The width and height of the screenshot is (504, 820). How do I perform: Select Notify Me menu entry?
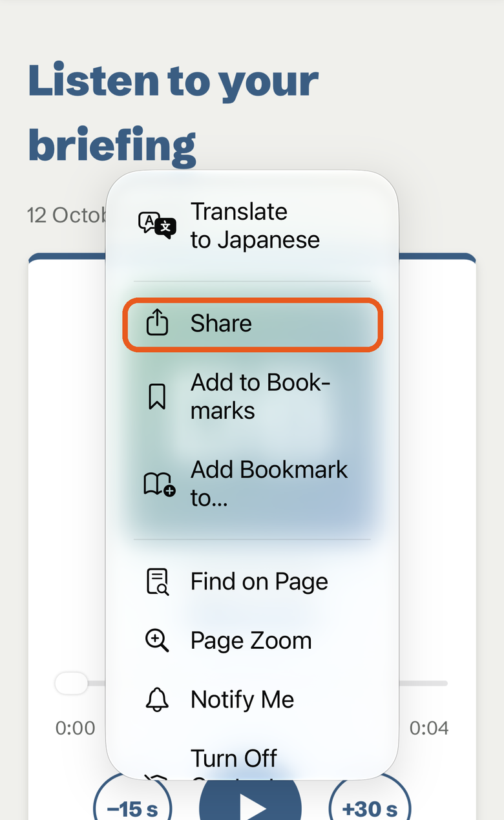coord(252,699)
